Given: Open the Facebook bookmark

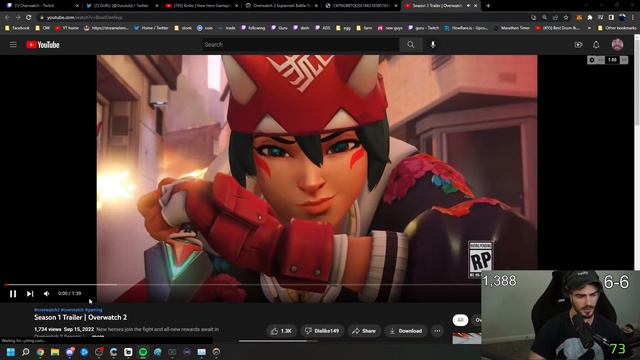Looking at the screenshot, I should (x=17, y=28).
